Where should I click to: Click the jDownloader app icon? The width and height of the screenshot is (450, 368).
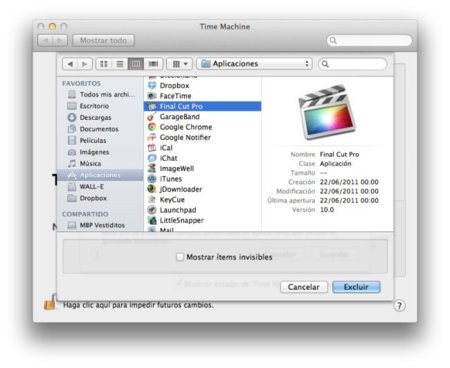click(x=152, y=189)
